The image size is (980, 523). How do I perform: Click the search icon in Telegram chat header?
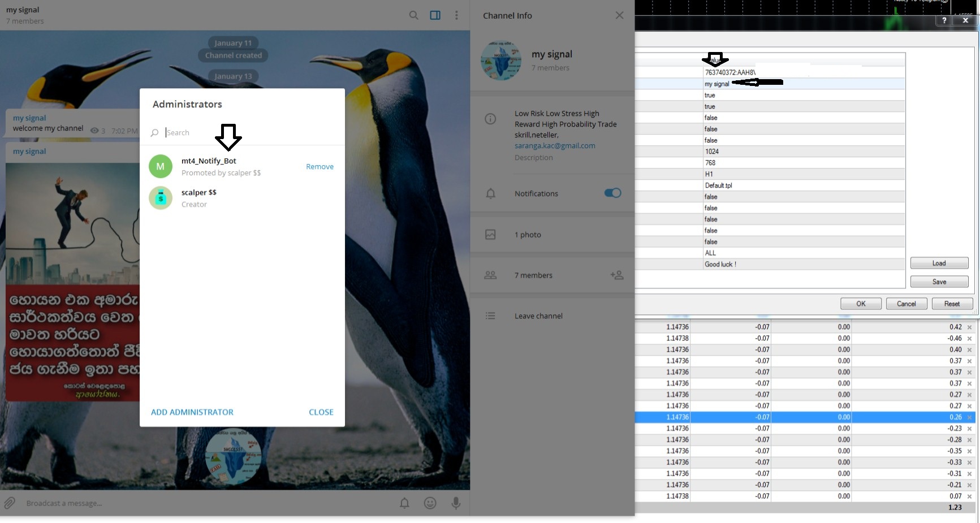tap(414, 15)
